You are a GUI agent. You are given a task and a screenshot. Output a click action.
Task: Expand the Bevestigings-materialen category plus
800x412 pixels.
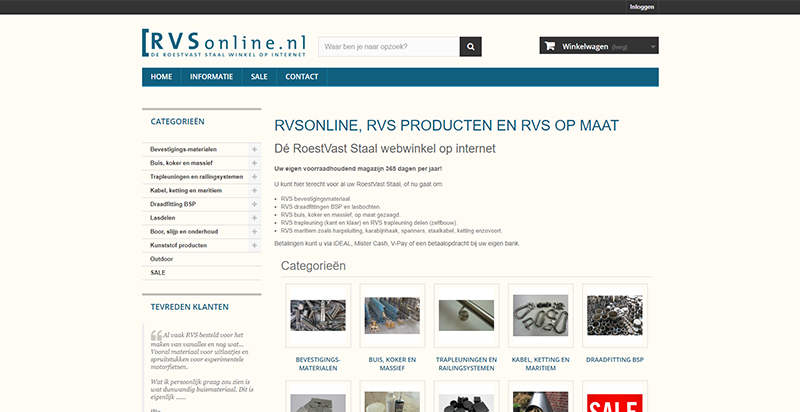(254, 149)
